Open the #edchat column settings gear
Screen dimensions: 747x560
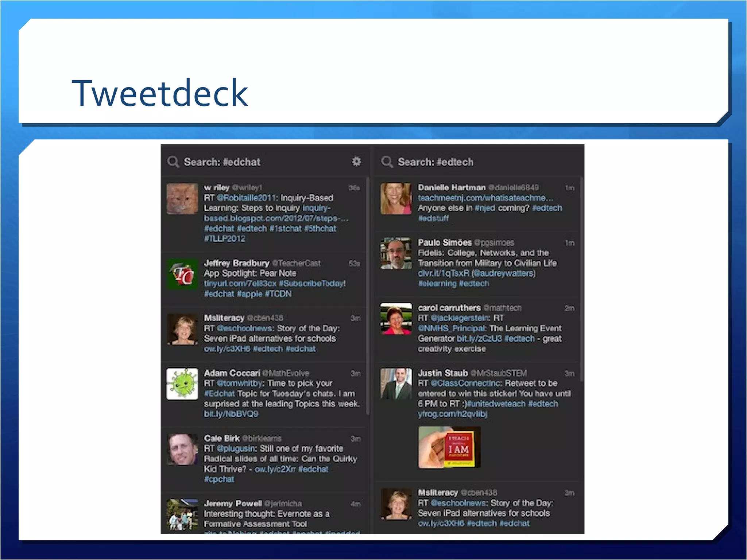click(x=356, y=162)
